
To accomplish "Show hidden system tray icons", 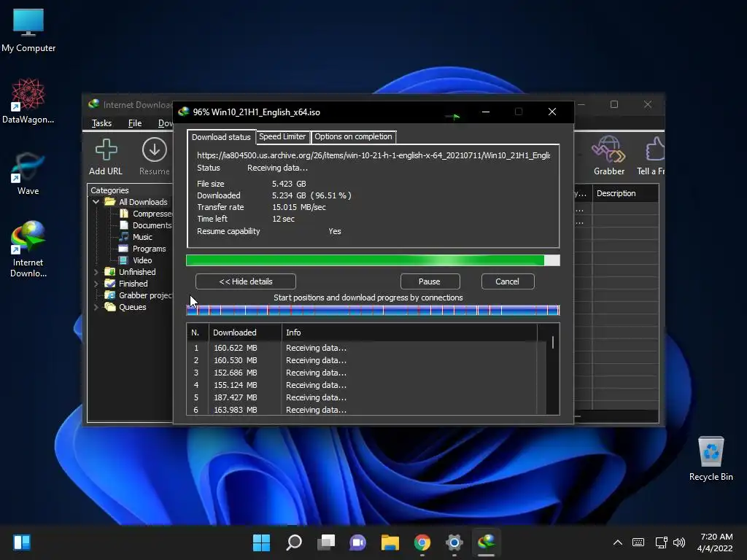I will (x=617, y=542).
